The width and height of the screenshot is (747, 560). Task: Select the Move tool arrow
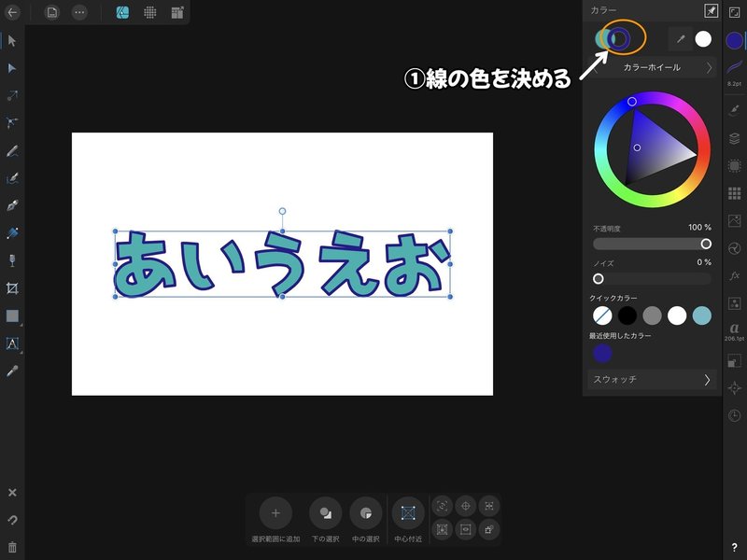click(12, 41)
